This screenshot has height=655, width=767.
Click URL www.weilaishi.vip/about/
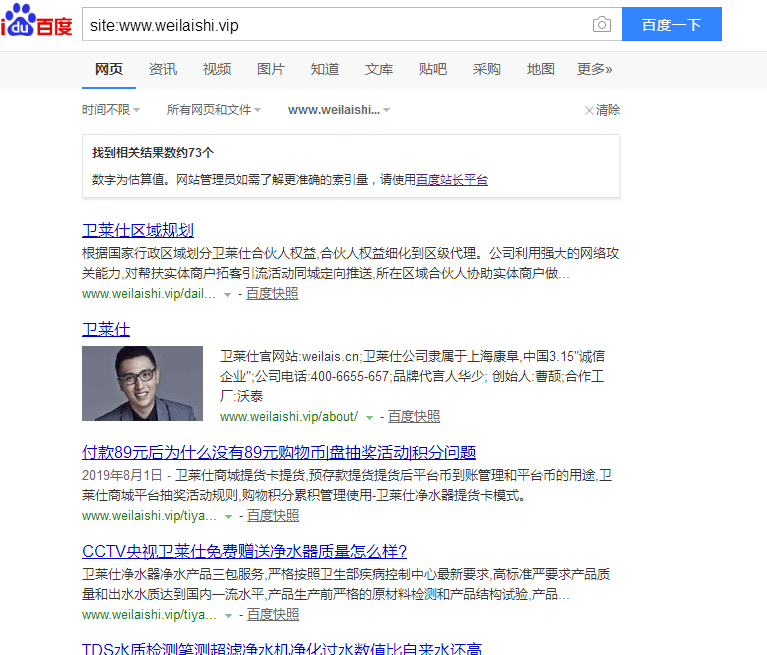289,417
